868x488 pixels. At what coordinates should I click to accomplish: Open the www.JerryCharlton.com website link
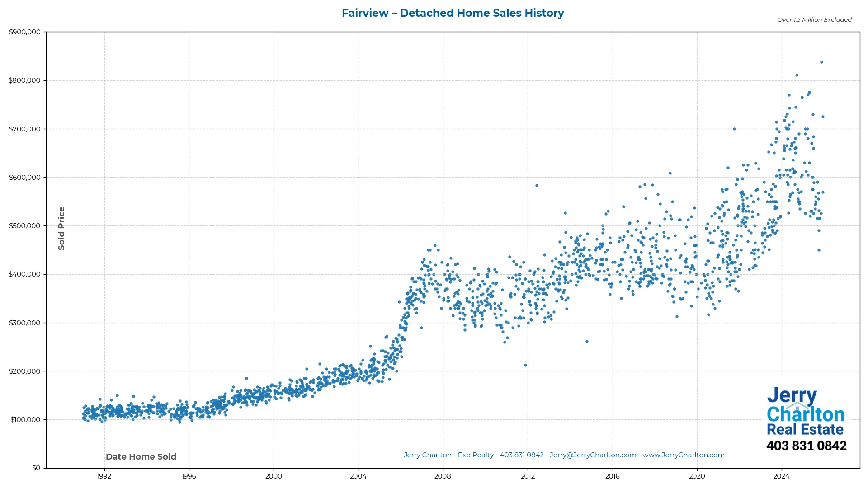click(x=684, y=455)
